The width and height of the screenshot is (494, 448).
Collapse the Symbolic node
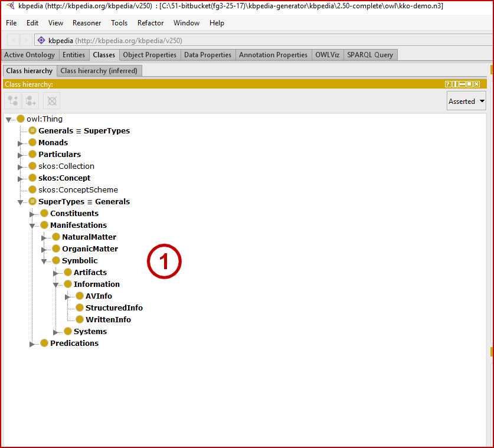point(44,261)
